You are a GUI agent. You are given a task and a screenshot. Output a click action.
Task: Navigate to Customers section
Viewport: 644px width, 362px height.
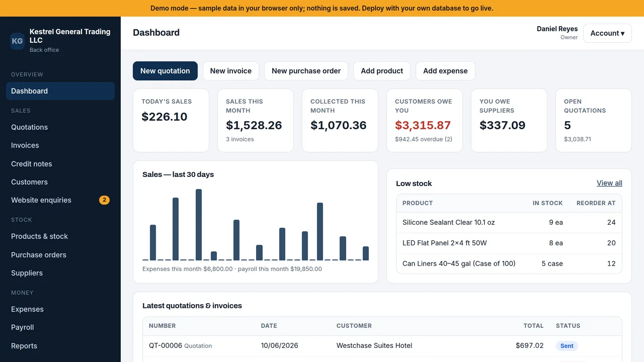tap(60, 182)
